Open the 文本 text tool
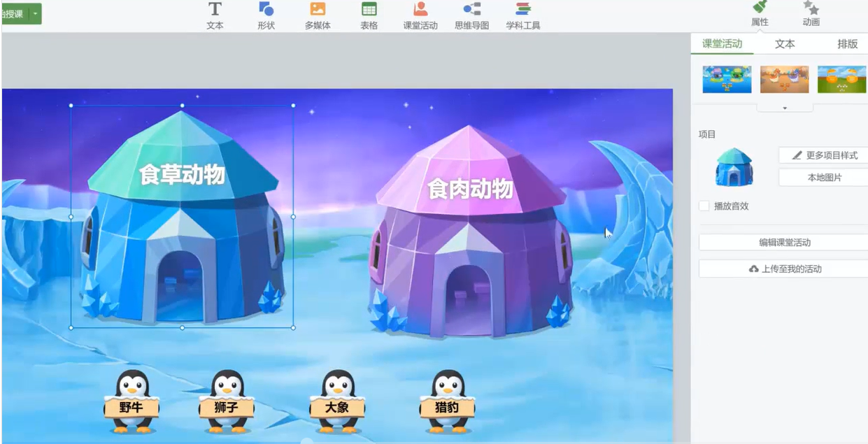 pyautogui.click(x=215, y=16)
